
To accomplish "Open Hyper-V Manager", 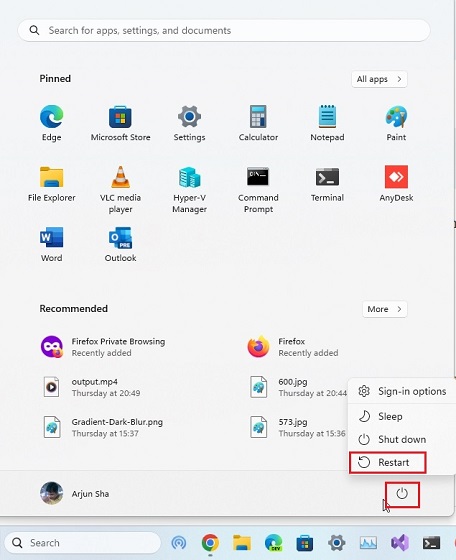I will (x=189, y=189).
